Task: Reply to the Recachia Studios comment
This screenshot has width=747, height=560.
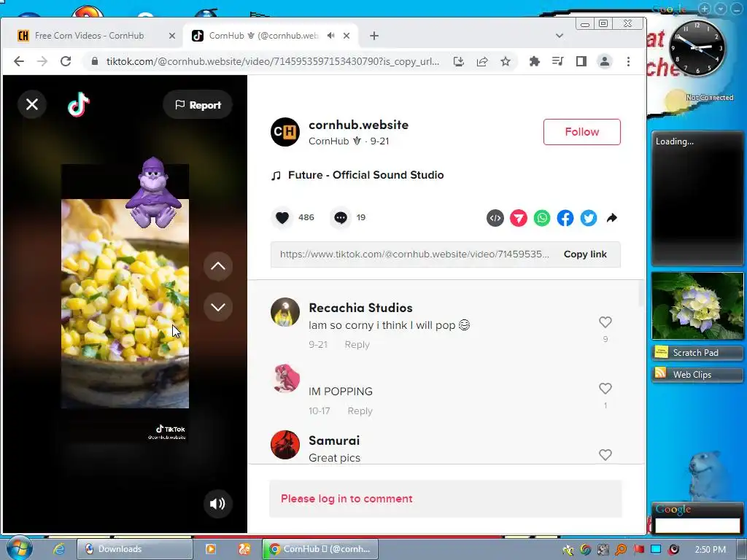Action: (357, 344)
